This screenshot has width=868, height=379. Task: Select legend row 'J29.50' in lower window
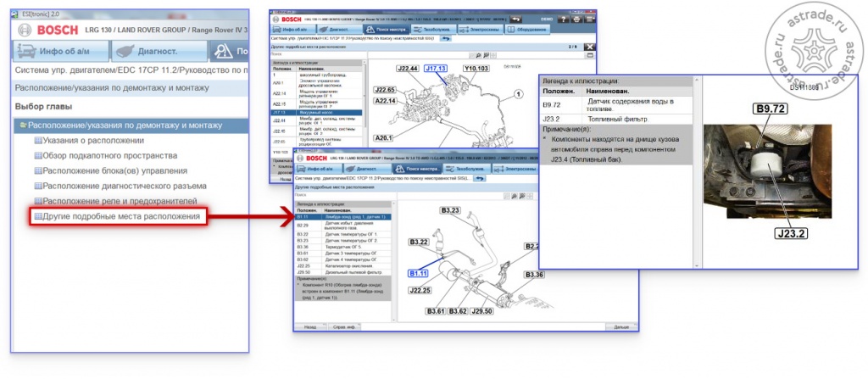tap(342, 272)
